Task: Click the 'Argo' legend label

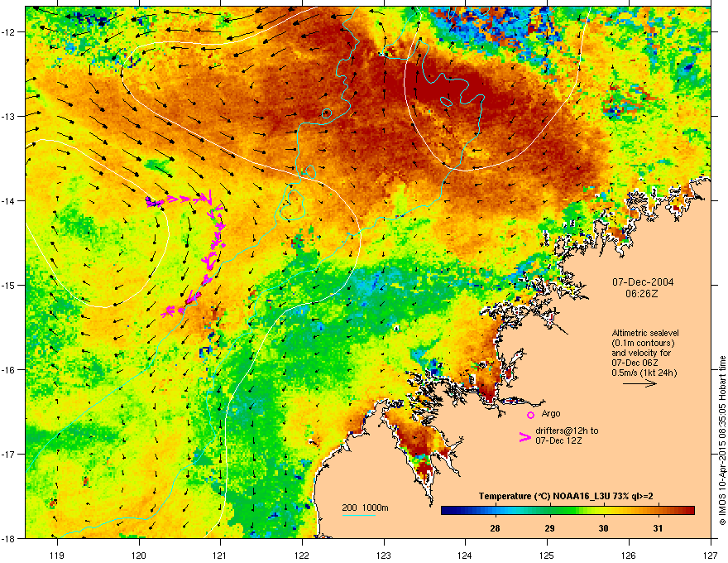Action: 551,413
